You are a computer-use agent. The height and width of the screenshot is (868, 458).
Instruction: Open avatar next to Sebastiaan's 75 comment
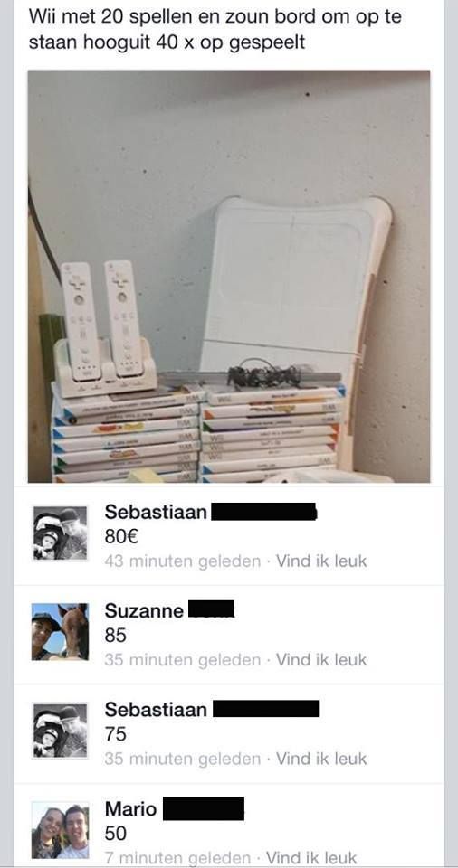[x=61, y=731]
